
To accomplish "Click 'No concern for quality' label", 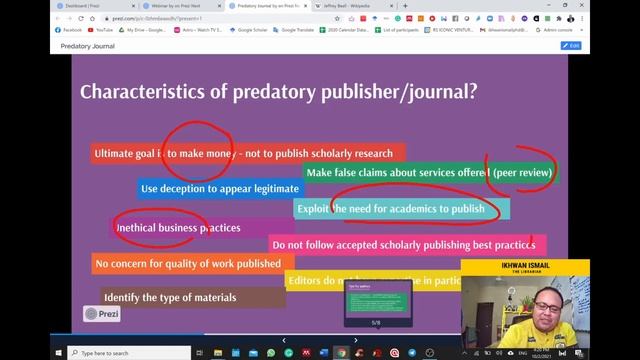I will tap(193, 264).
